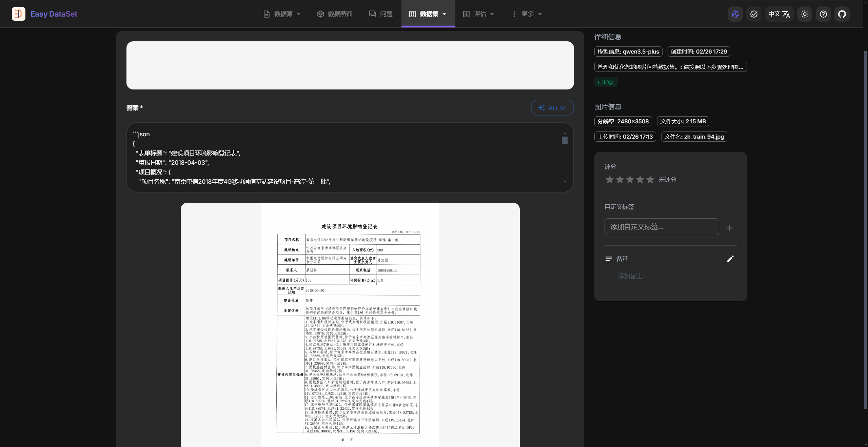Expand the 数据源 dropdown menu
The height and width of the screenshot is (447, 868).
tap(282, 14)
